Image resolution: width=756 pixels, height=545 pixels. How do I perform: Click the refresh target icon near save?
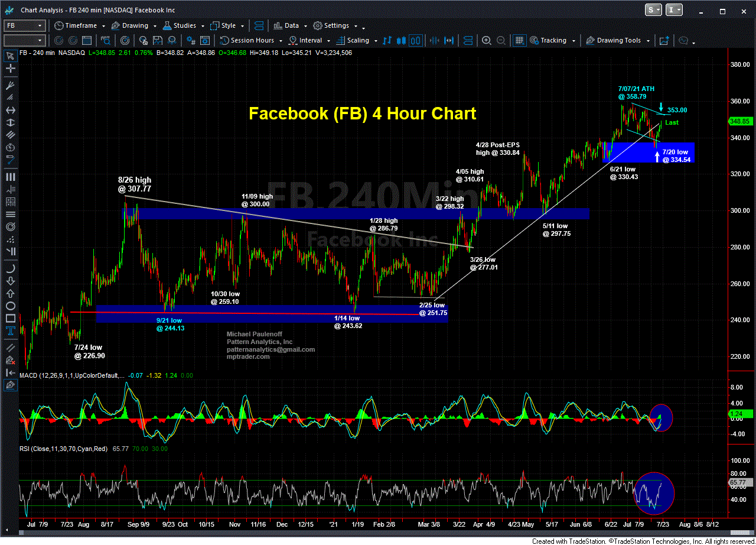126,41
